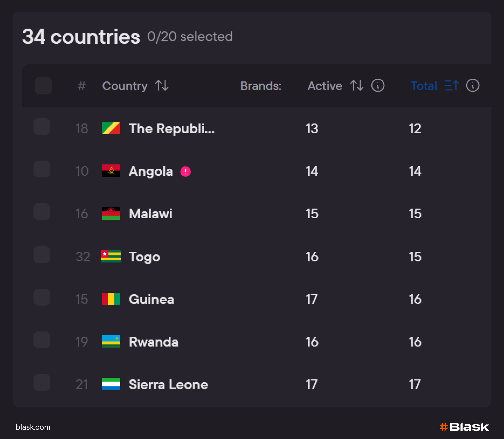Open the Total column info icon

473,86
